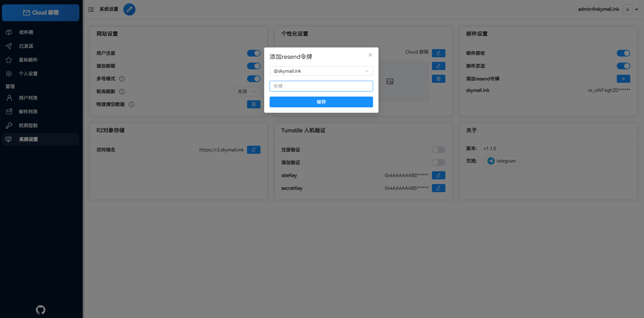This screenshot has height=318, width=644.
Task: Go to 用户列表 in the sidebar
Action: 28,98
